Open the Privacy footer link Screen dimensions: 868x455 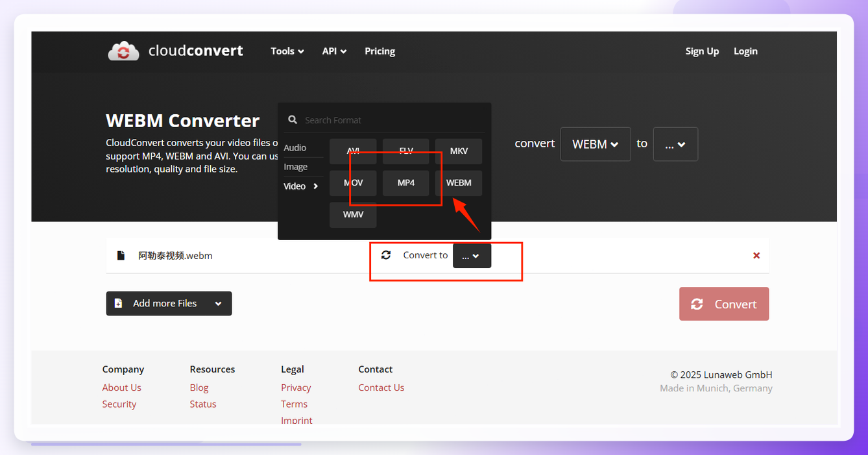[x=296, y=387]
